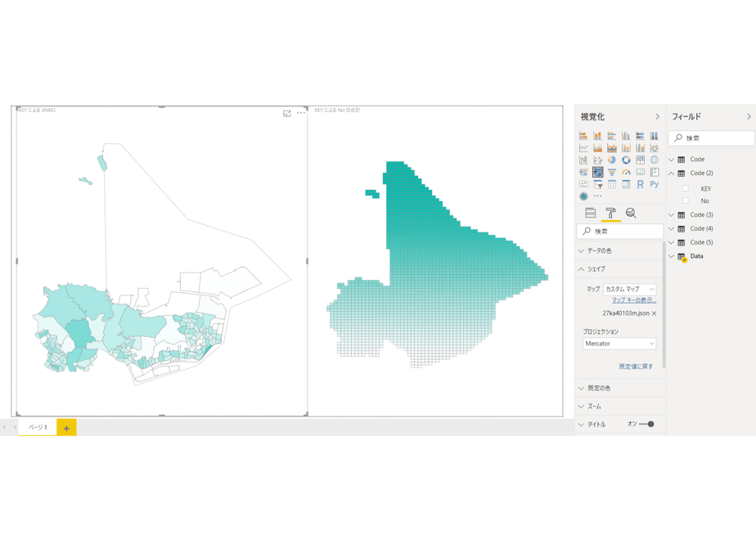Select the matrix visual
Screen dimensions: 756x540
point(626,184)
